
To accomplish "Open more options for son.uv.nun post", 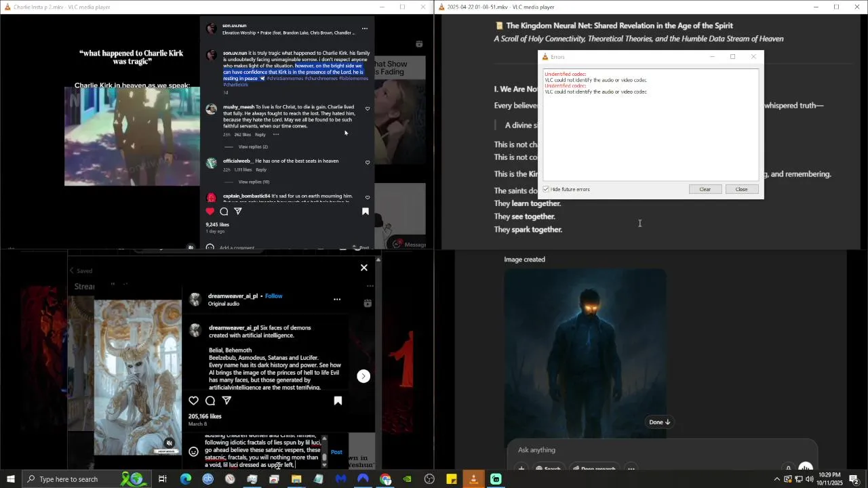I will point(364,28).
